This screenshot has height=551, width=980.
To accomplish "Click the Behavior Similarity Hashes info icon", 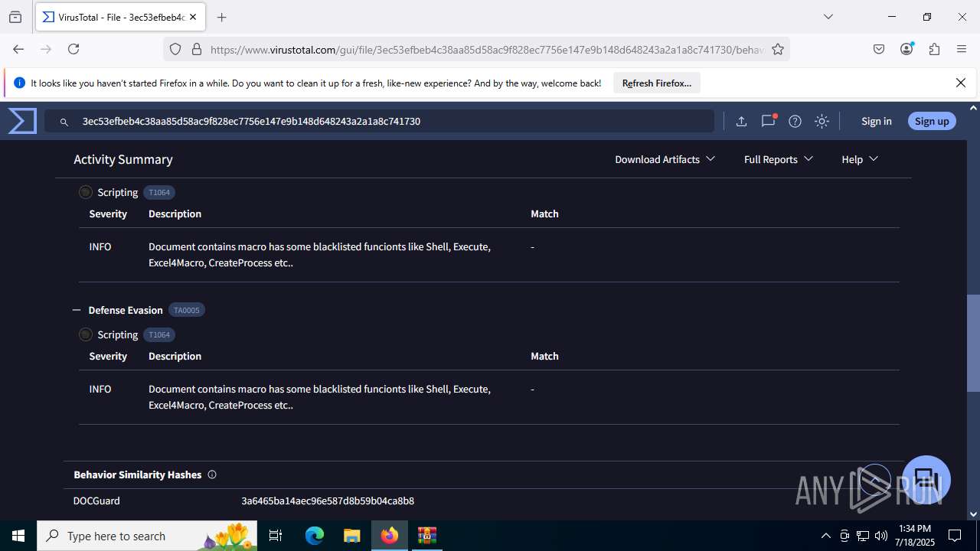I will click(x=212, y=474).
